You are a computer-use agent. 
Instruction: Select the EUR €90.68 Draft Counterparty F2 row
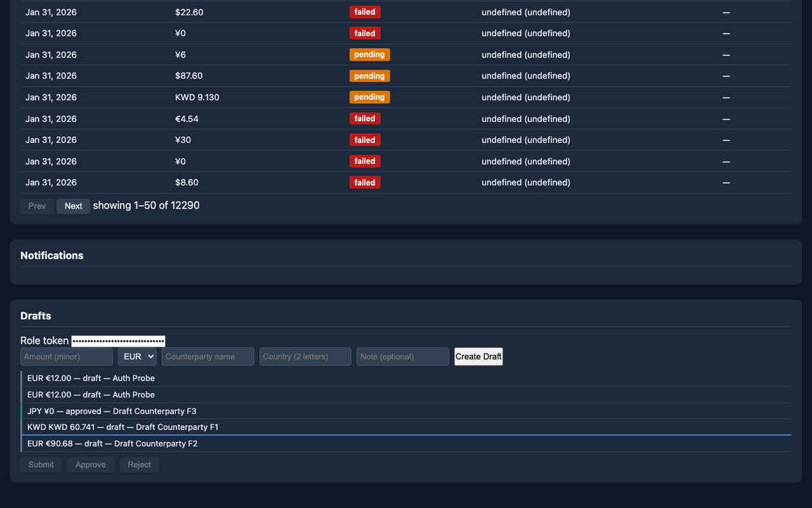[x=406, y=444]
